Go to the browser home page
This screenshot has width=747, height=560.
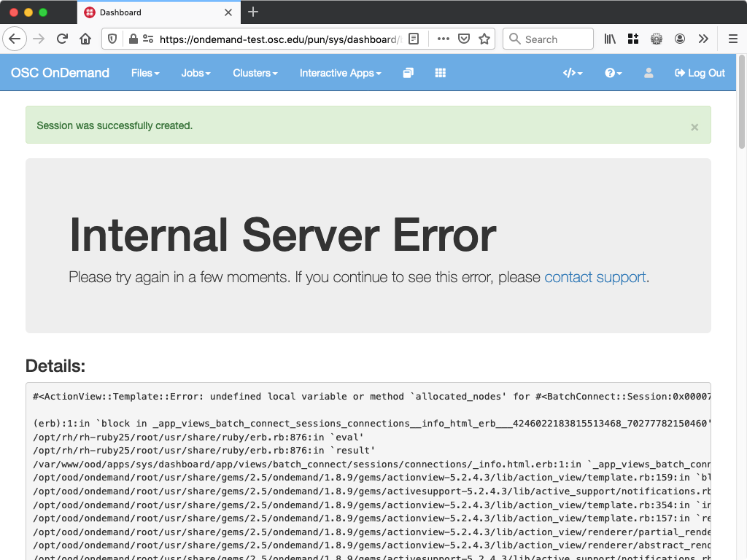(85, 39)
